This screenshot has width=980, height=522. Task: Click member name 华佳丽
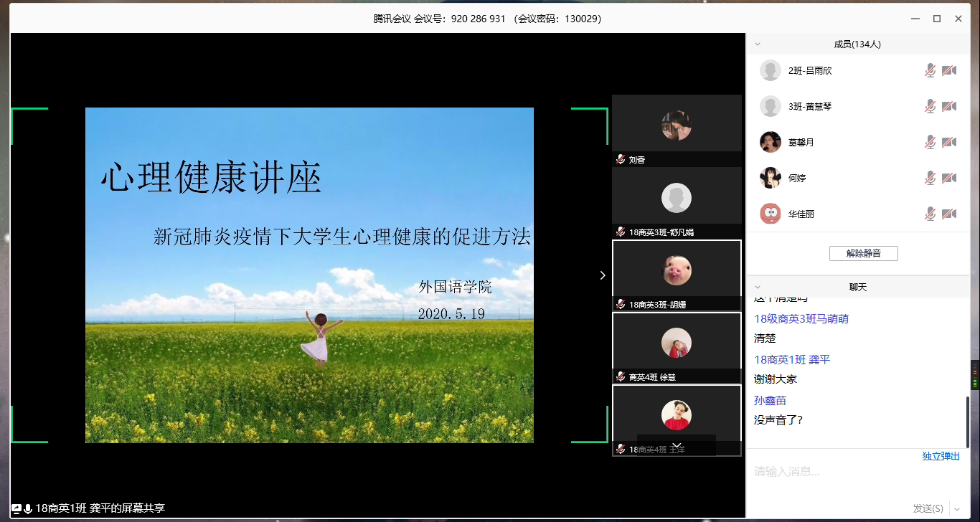[x=801, y=213]
